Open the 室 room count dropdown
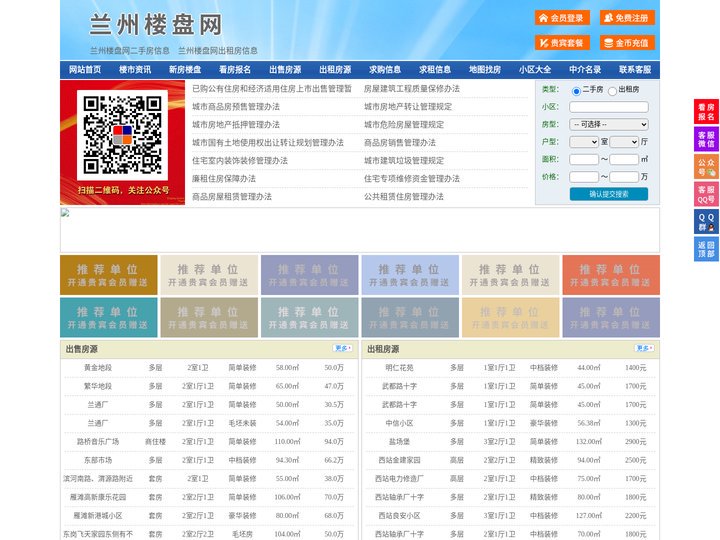Screen dimensions: 720x540 point(584,142)
